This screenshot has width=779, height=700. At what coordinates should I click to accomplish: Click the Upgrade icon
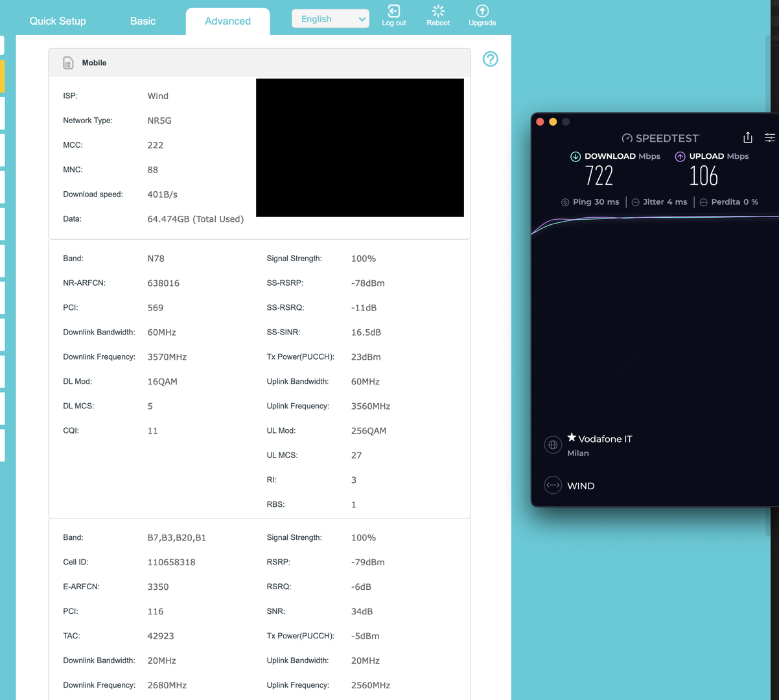click(482, 11)
